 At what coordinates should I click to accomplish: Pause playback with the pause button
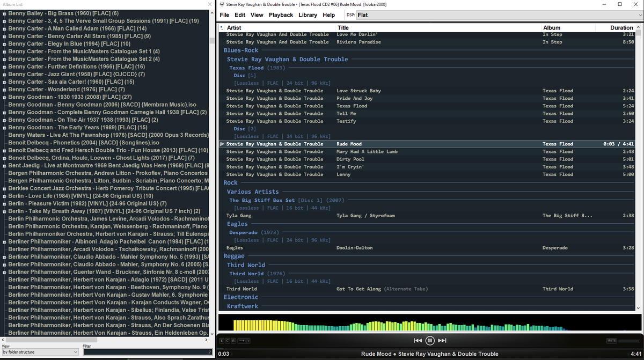(430, 341)
